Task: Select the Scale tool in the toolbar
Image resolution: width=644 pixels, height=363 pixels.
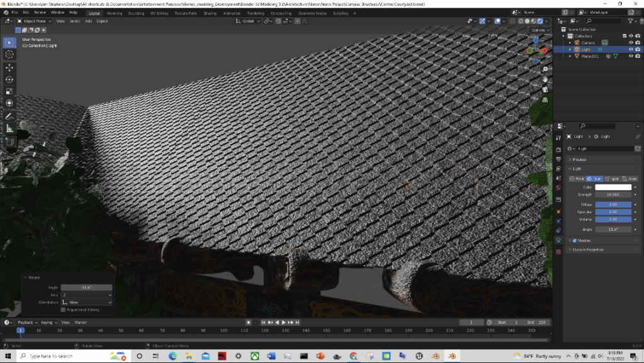Action: pos(9,91)
